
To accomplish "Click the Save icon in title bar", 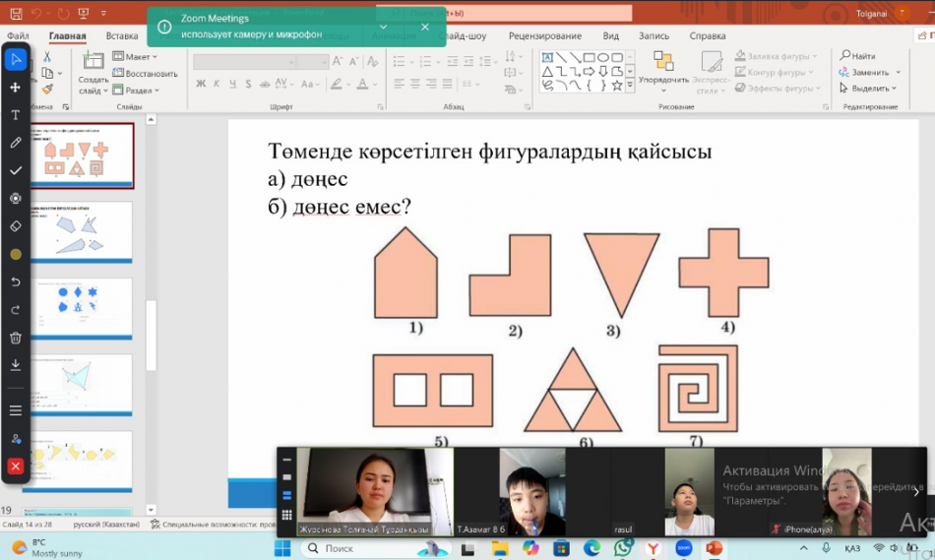I will [16, 13].
